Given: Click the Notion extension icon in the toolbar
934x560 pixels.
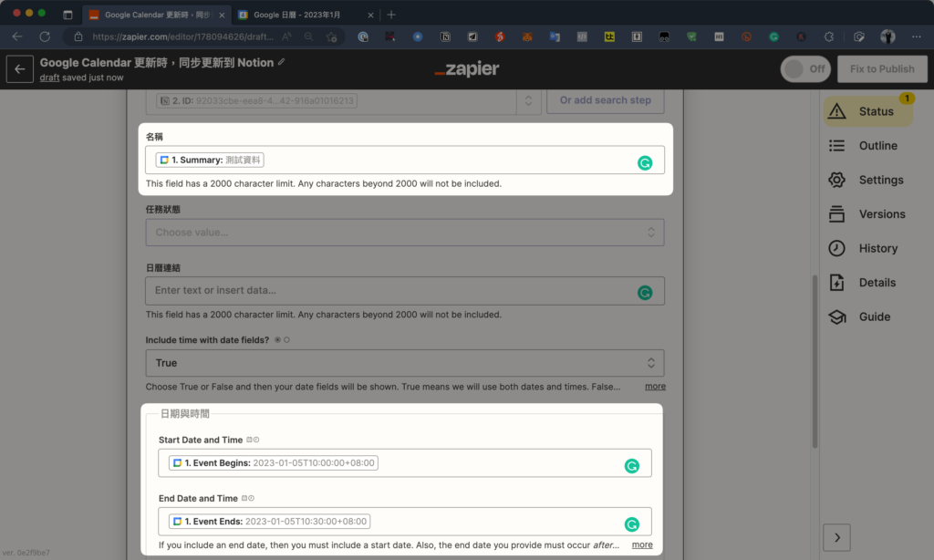Looking at the screenshot, I should click(445, 36).
